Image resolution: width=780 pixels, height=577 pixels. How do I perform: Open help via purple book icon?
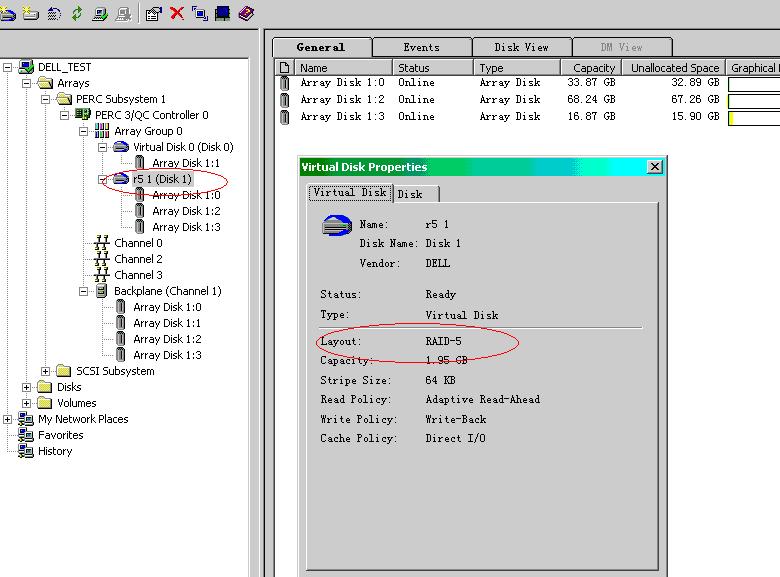tap(246, 13)
